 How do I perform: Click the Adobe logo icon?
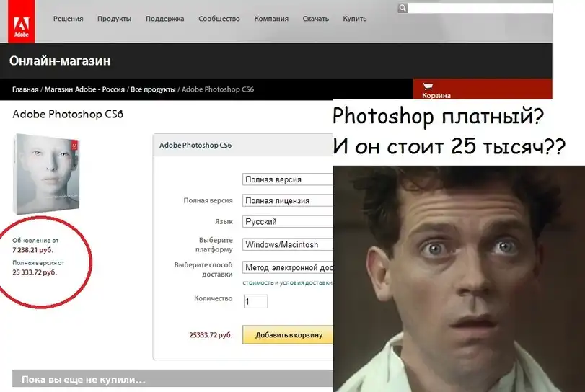point(22,22)
